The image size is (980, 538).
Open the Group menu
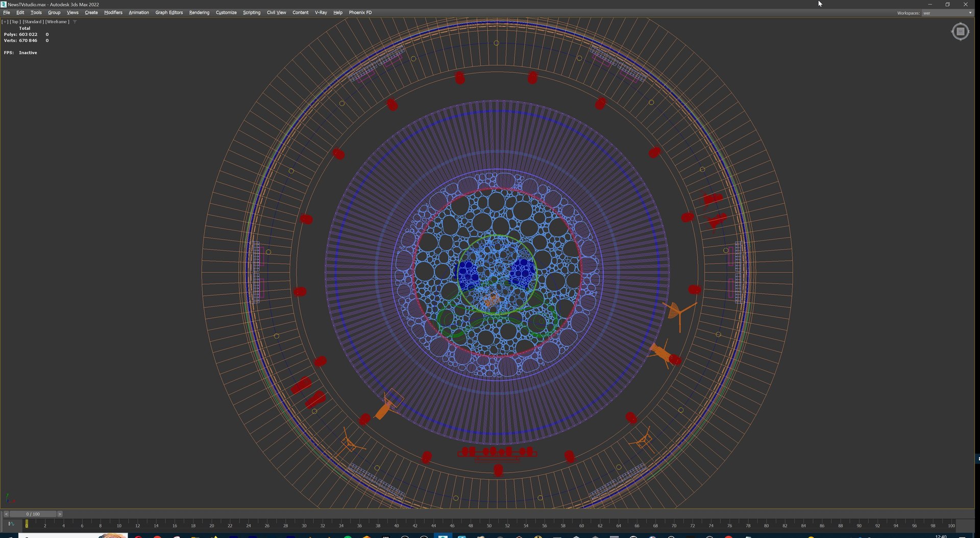click(x=54, y=13)
